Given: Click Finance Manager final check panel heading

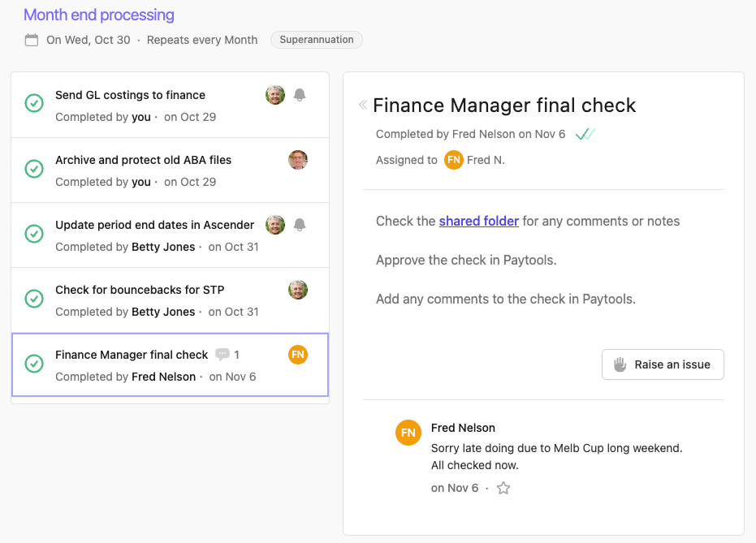Looking at the screenshot, I should point(504,105).
